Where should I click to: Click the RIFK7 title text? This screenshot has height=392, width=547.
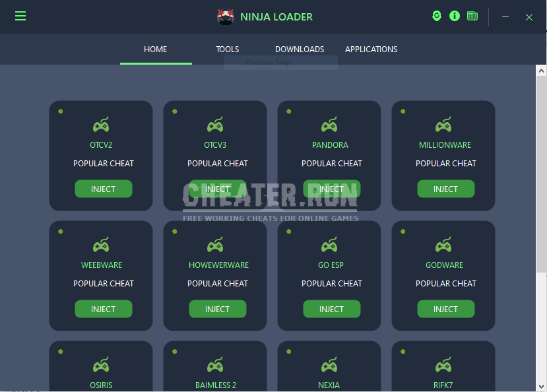tap(443, 385)
